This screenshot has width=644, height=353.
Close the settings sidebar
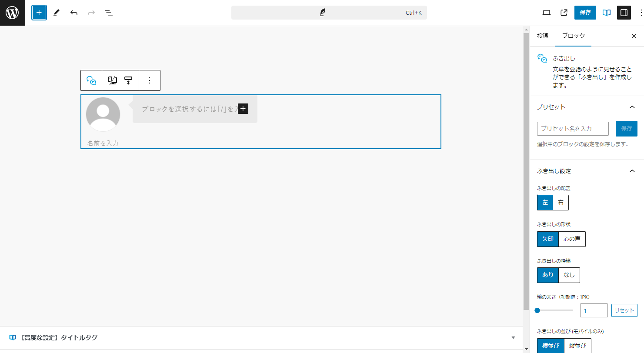click(x=634, y=36)
